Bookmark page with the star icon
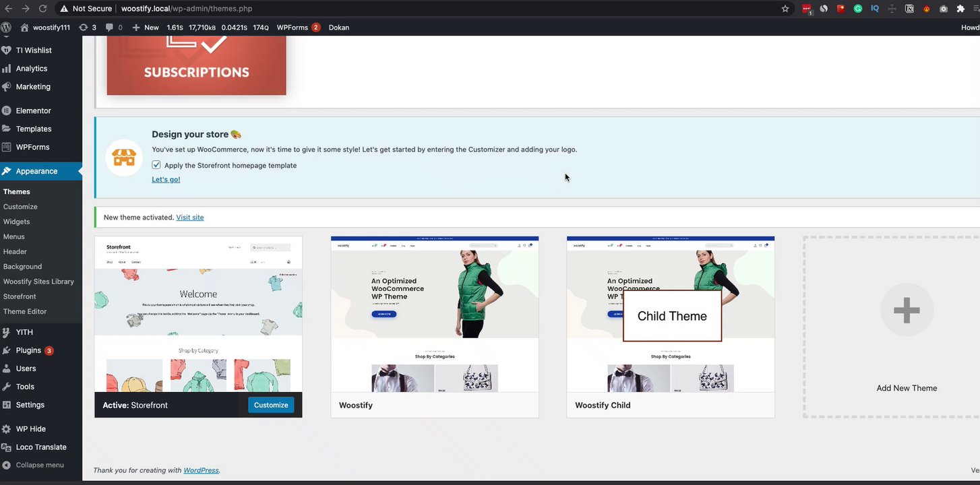The width and height of the screenshot is (980, 485). 785,9
